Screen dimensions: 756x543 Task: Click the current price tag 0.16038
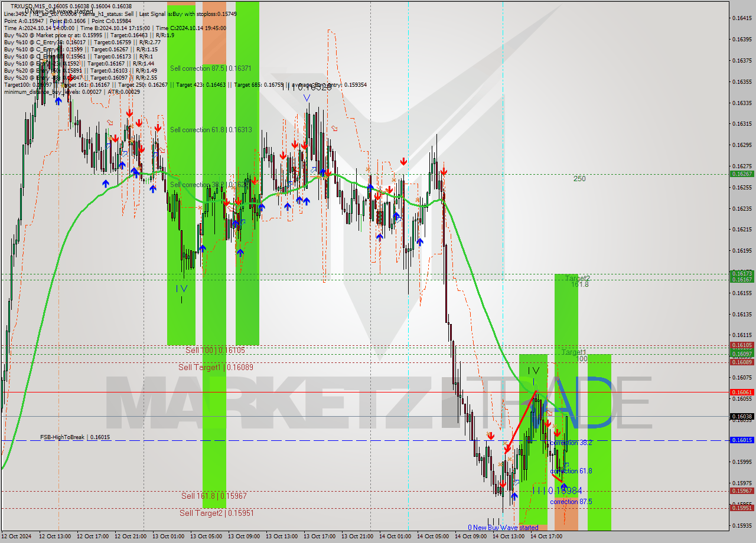742,416
